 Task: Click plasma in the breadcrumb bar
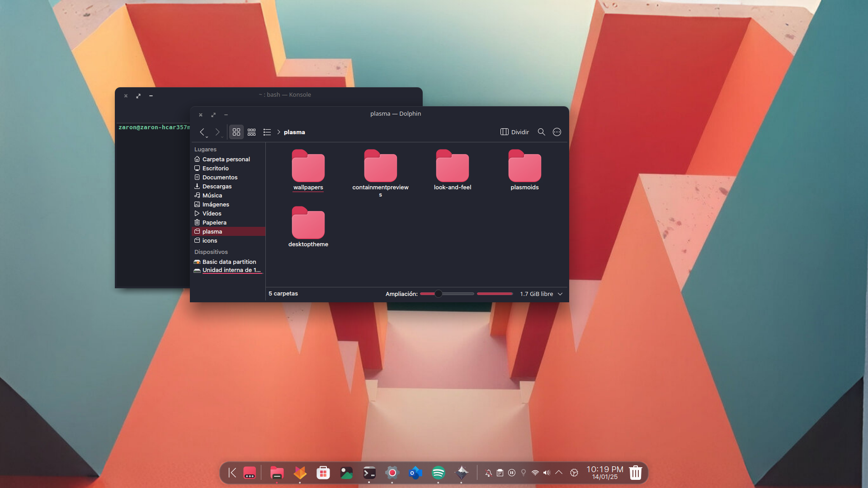pos(294,132)
